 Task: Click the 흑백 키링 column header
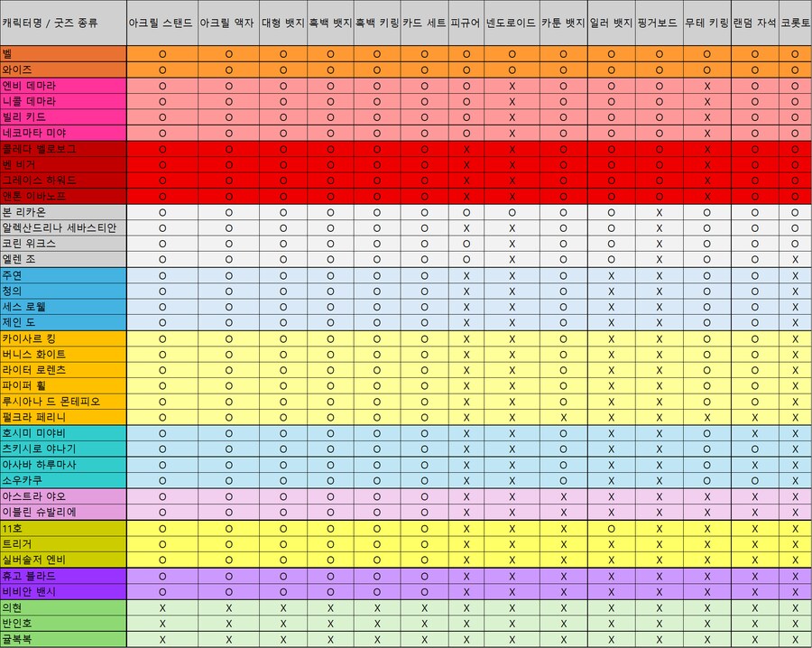(377, 23)
